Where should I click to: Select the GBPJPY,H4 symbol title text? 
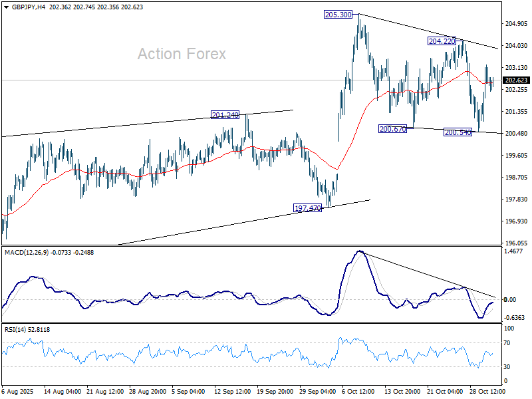point(29,7)
